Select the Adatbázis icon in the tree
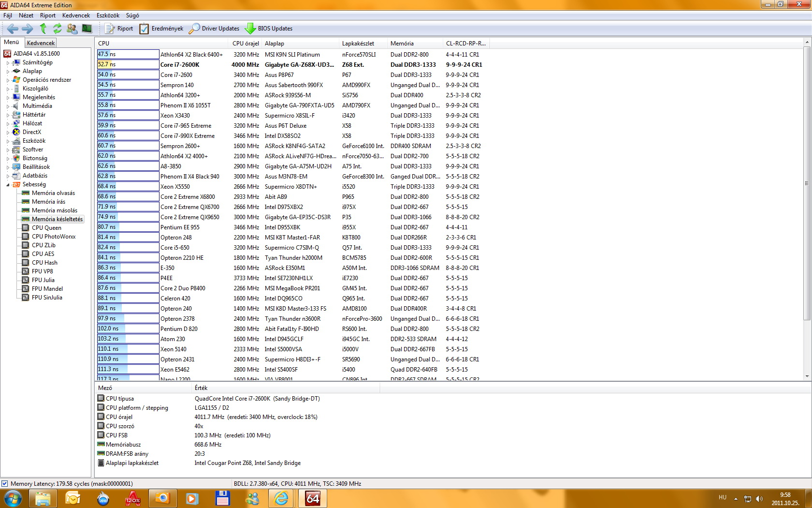 [x=16, y=176]
